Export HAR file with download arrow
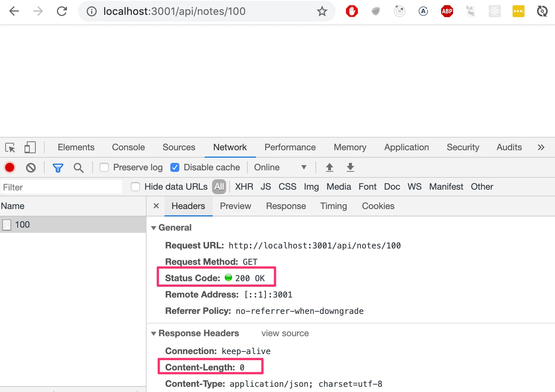 [350, 168]
